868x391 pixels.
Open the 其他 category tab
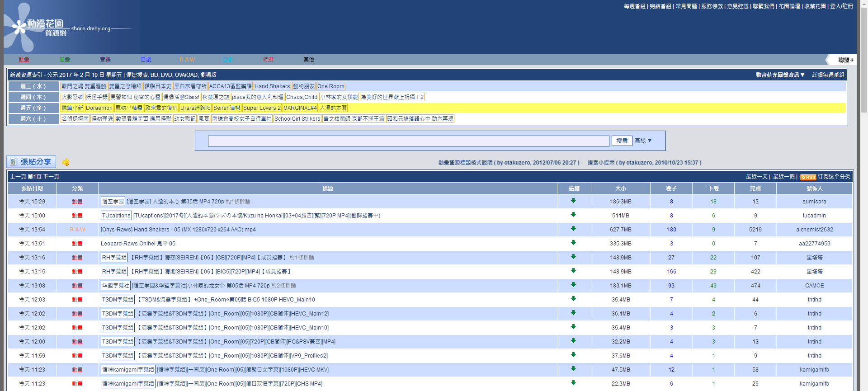click(309, 60)
